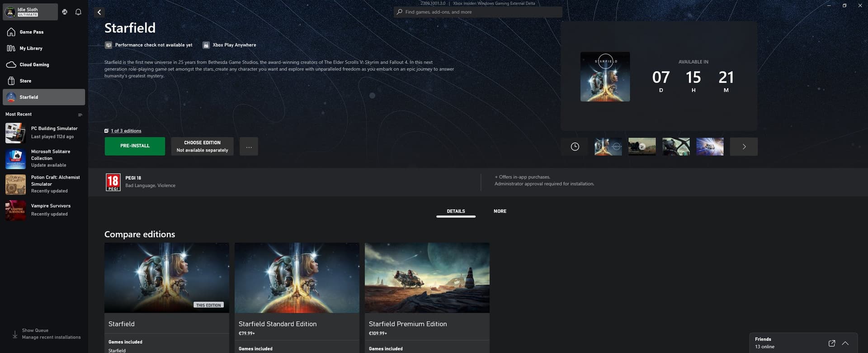Switch to the MORE tab
Viewport: 868px width, 353px height.
point(500,211)
